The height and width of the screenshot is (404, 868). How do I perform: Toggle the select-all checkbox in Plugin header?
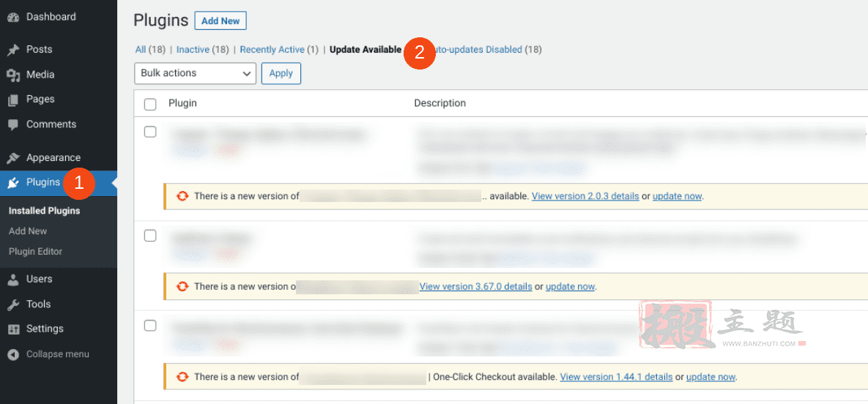point(150,104)
